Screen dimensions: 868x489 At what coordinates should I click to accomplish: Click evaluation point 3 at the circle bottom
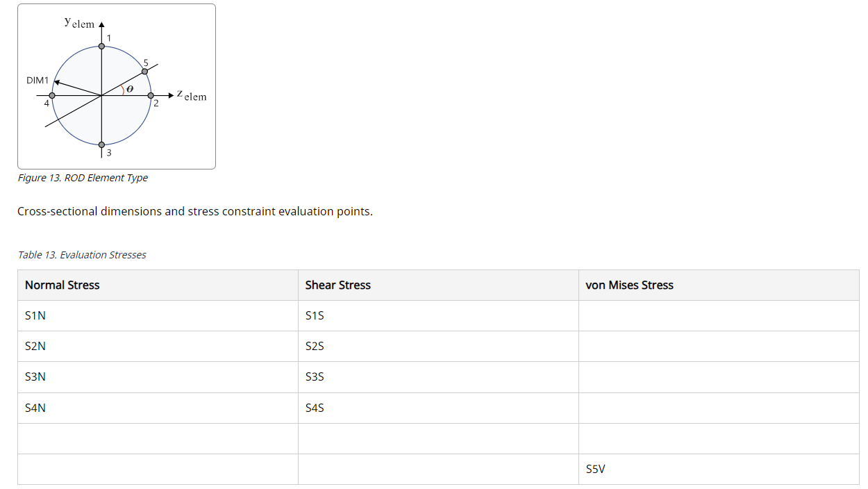click(101, 144)
